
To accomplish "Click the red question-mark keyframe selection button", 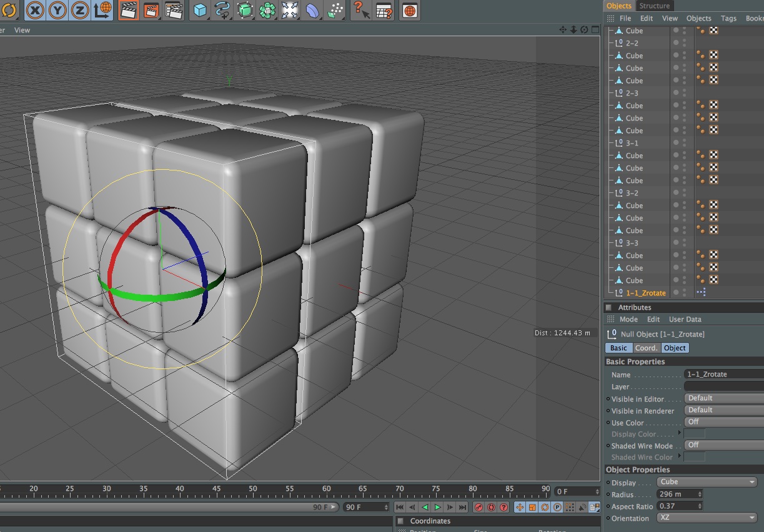I will click(504, 507).
